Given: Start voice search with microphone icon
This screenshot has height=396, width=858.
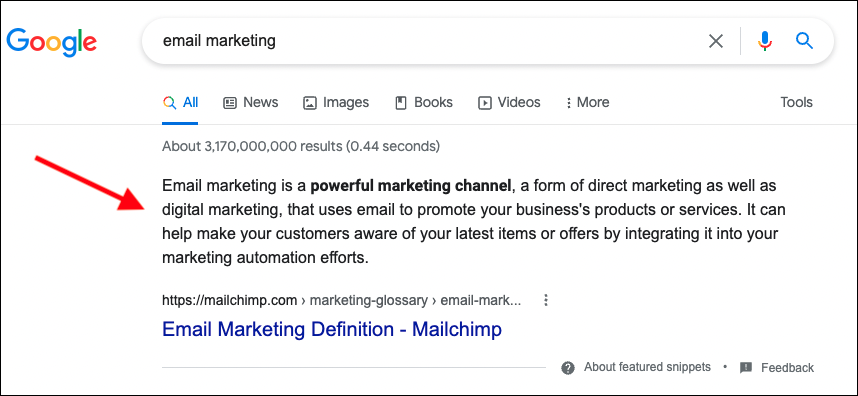Looking at the screenshot, I should tap(765, 41).
